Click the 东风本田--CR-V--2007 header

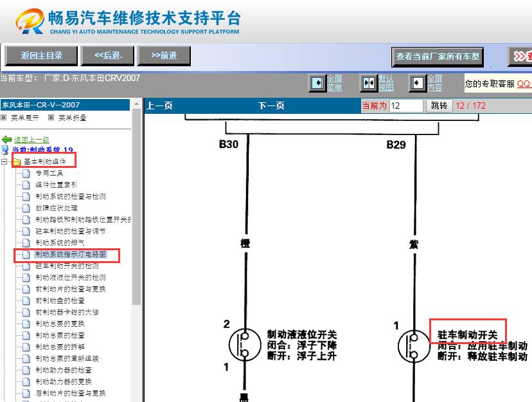[x=65, y=105]
